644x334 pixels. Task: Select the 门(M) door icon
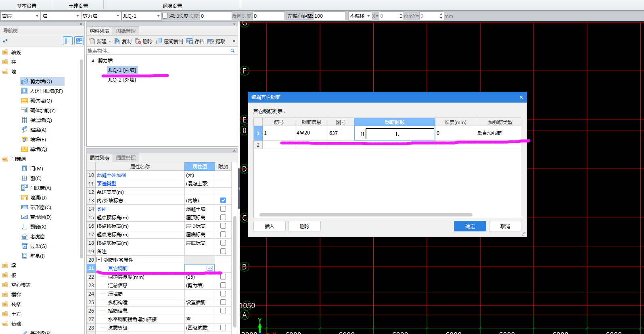point(25,168)
